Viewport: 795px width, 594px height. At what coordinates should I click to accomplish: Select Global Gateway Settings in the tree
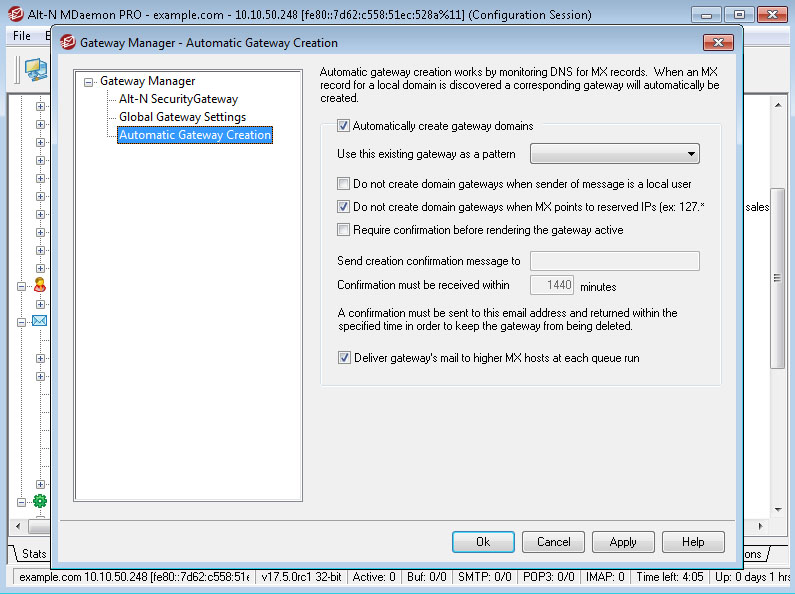(x=183, y=117)
